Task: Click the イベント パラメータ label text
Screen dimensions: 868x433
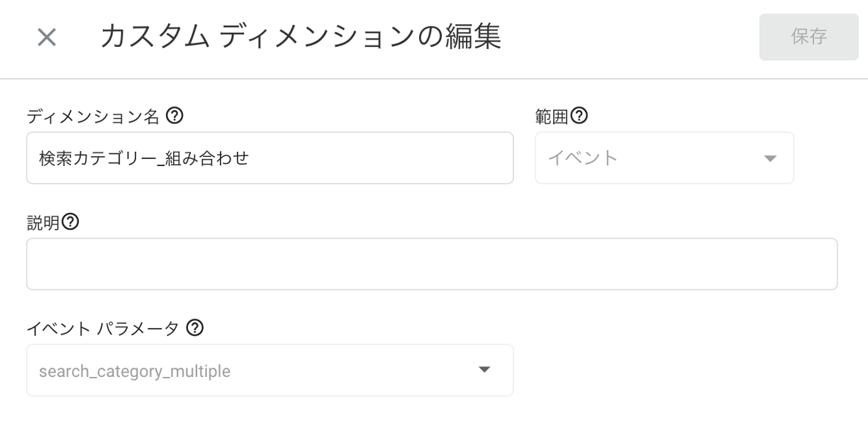Action: 103,329
